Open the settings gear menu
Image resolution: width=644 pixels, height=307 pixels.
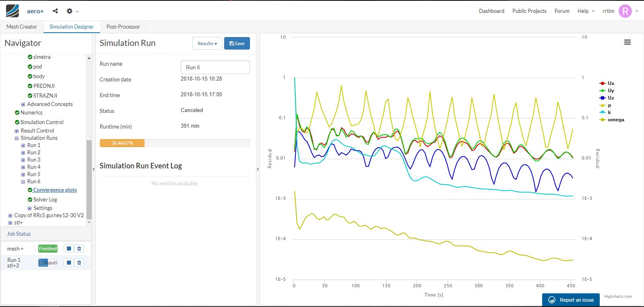coord(70,11)
